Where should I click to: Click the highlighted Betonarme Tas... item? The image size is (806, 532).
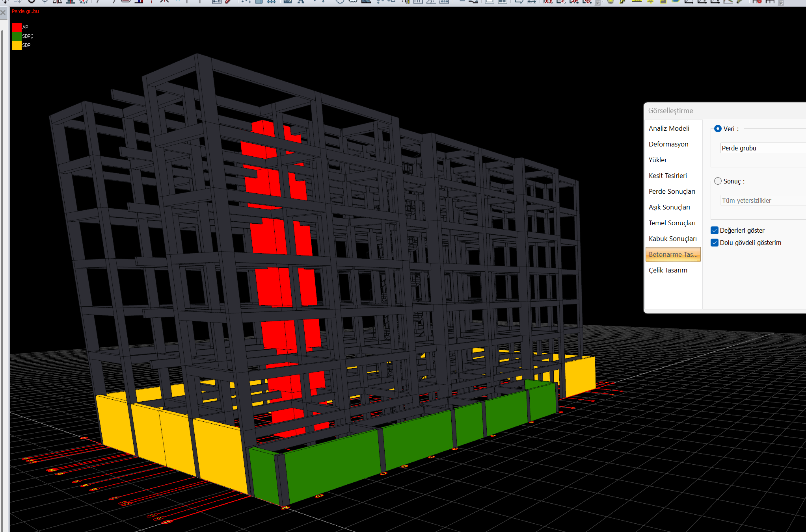point(673,254)
